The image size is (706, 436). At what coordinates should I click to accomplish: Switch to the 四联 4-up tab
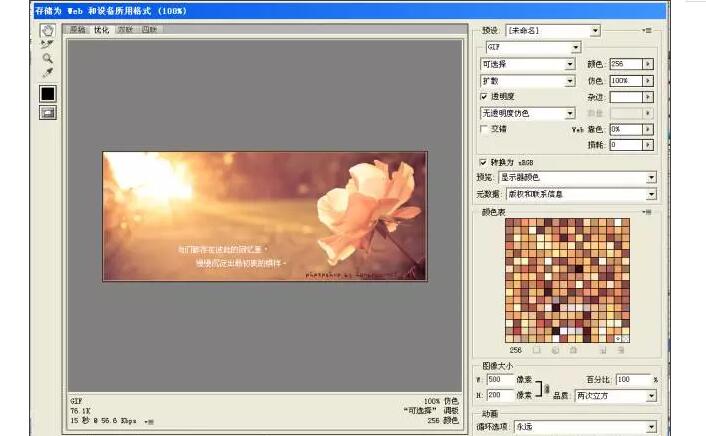point(149,30)
